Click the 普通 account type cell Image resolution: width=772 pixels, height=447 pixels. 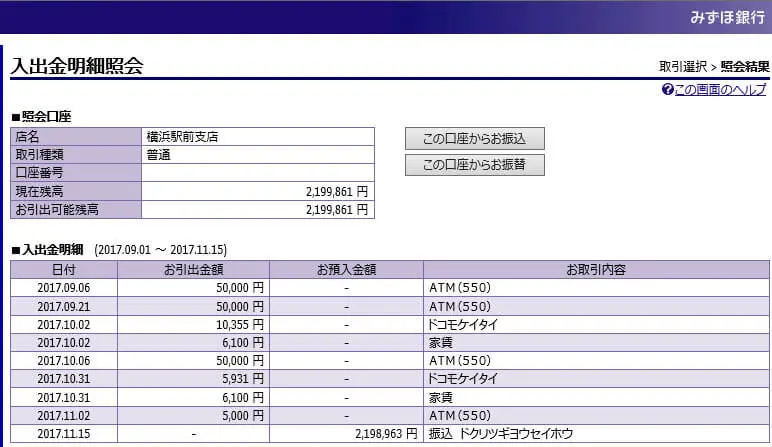pyautogui.click(x=257, y=155)
